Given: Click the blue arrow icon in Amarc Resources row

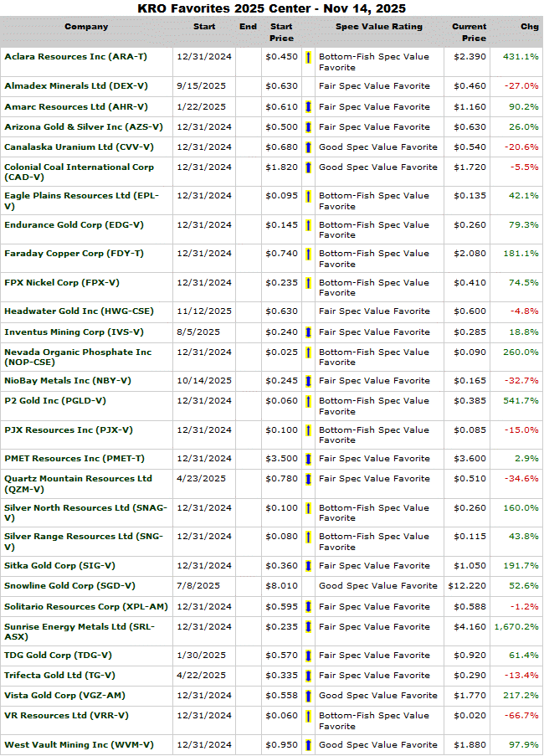Looking at the screenshot, I should pyautogui.click(x=308, y=107).
